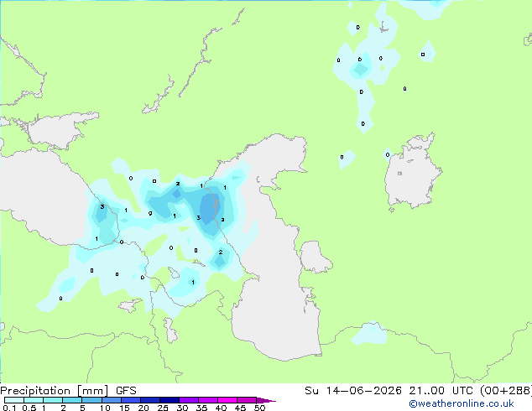
Task: Click the '25' legend scale label
Action: tap(163, 408)
